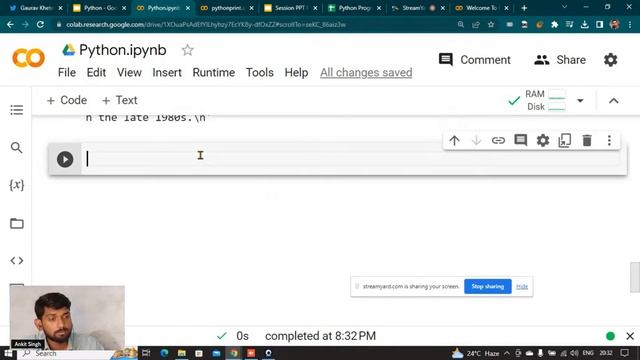Open the View menu

[x=129, y=73]
